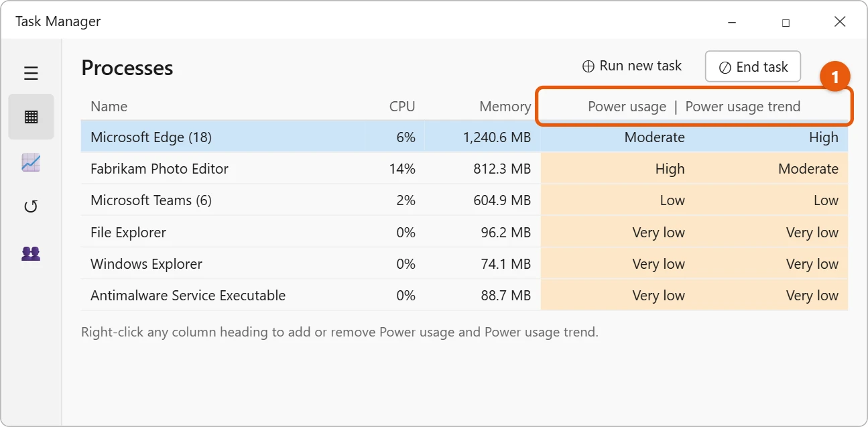Open the Users icon in sidebar
The width and height of the screenshot is (868, 427).
[31, 253]
